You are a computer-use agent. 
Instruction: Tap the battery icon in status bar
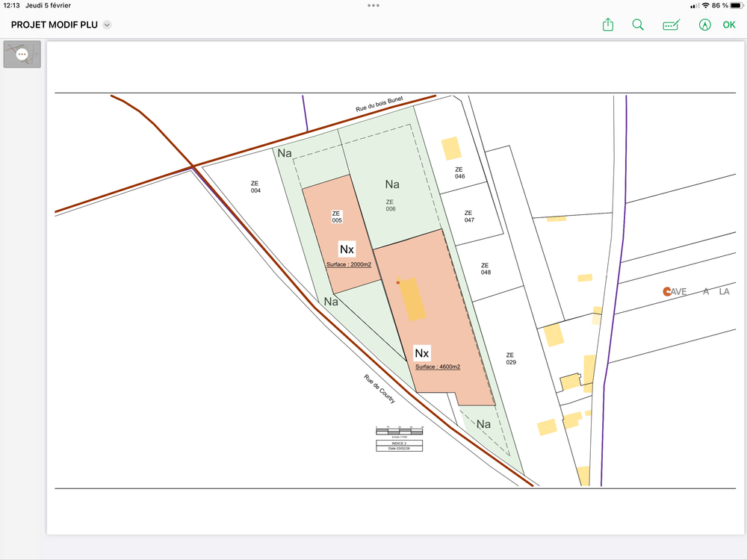click(737, 6)
